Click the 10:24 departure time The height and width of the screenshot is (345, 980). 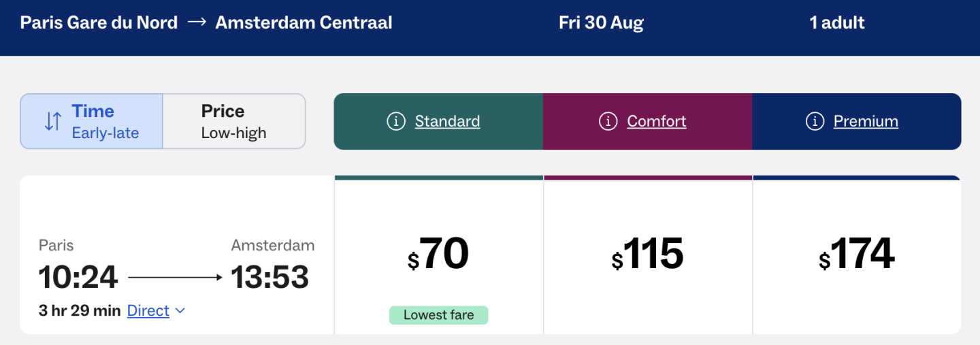pyautogui.click(x=78, y=277)
